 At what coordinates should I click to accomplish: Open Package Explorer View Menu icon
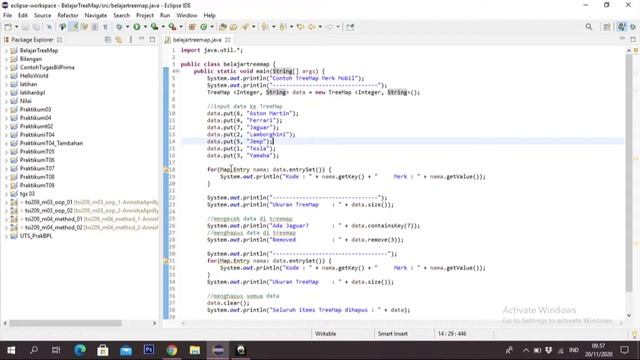click(131, 40)
